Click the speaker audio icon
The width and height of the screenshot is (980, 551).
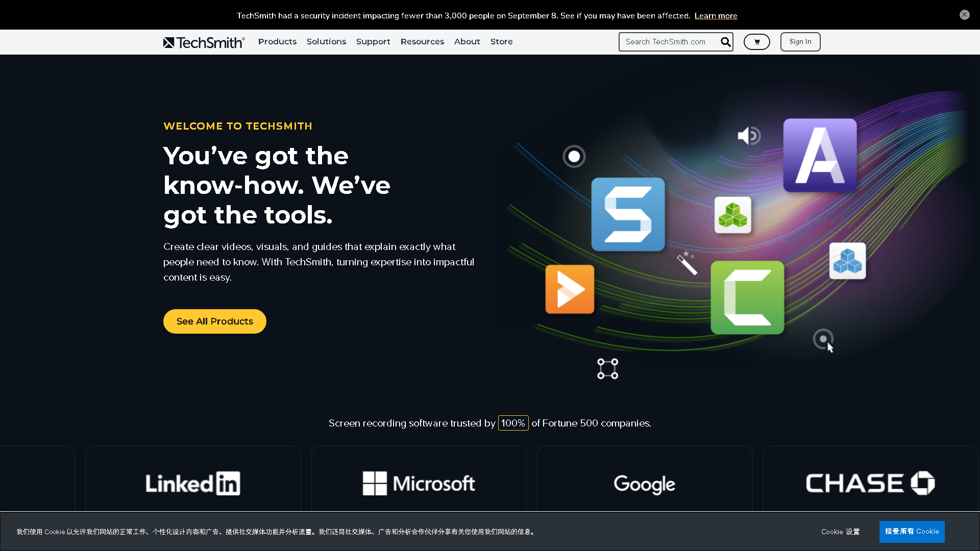(x=749, y=136)
